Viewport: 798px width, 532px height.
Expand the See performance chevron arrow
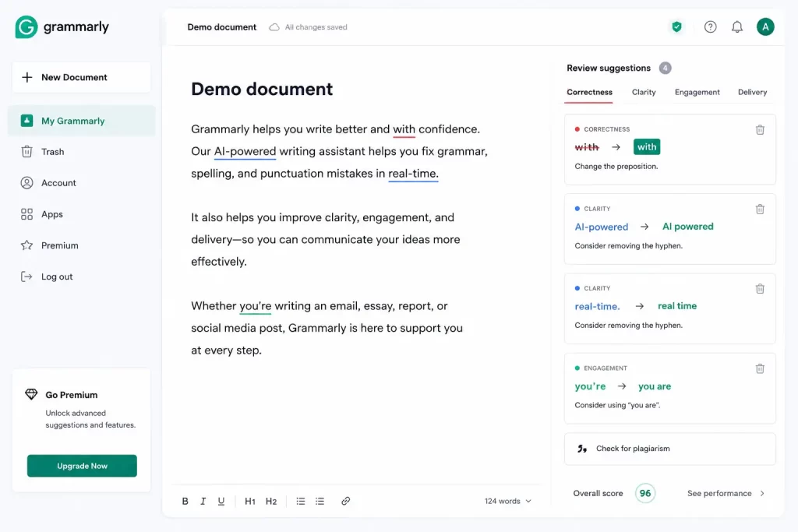pyautogui.click(x=762, y=493)
